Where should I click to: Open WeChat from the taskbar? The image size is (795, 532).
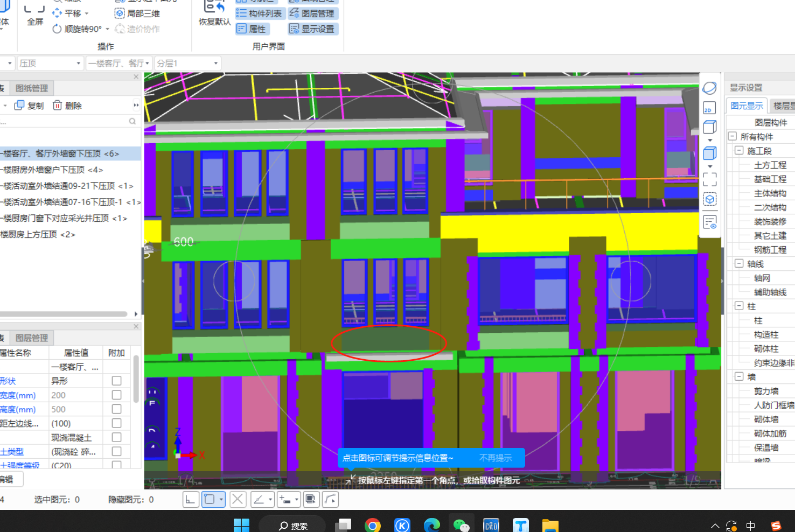(x=461, y=525)
